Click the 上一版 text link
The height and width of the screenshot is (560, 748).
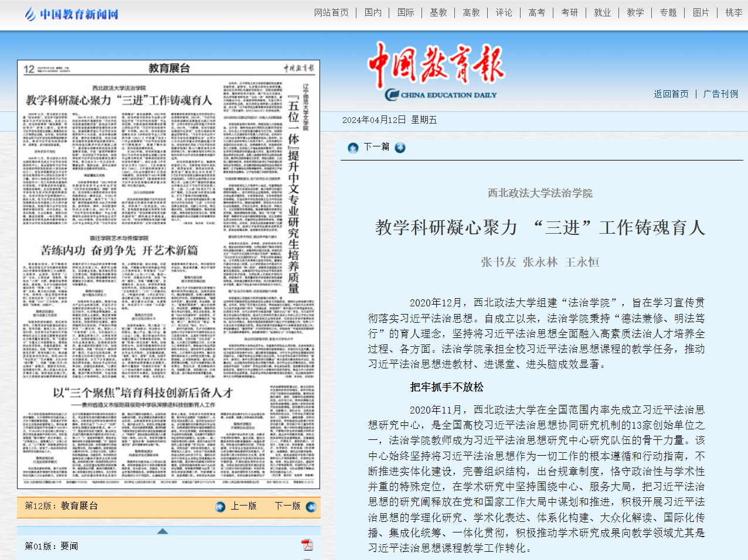[243, 506]
